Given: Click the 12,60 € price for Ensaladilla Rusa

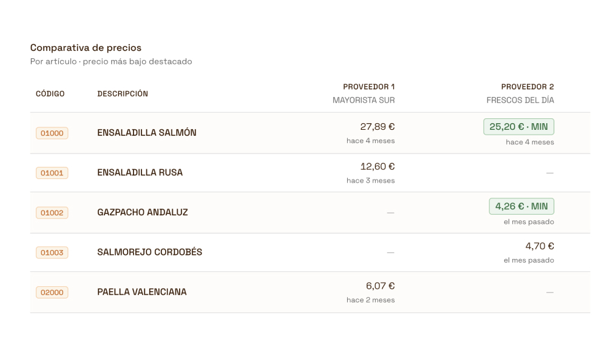Looking at the screenshot, I should [378, 167].
